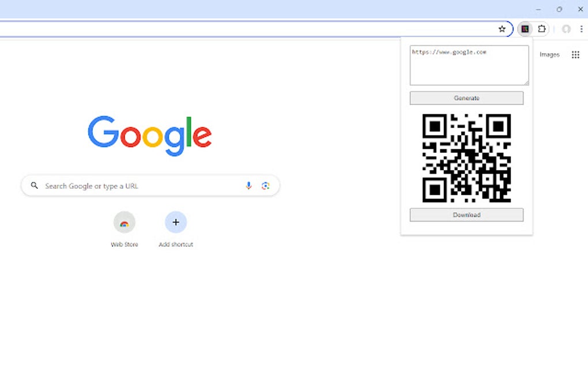Click the Google logo

tap(150, 136)
